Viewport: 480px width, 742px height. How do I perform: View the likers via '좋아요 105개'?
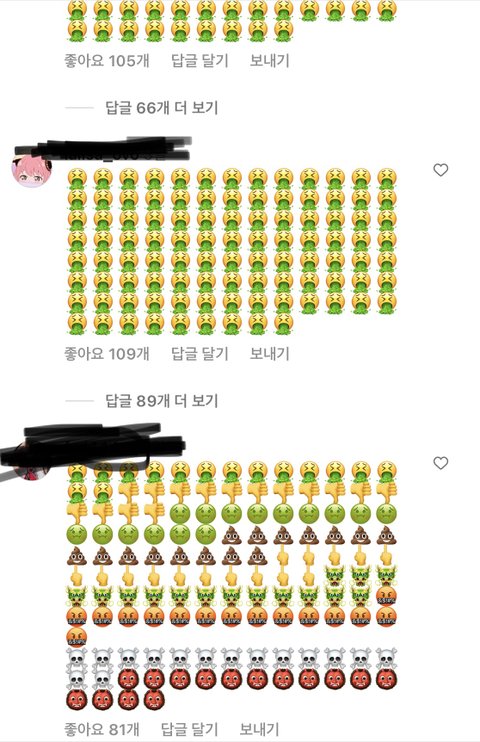pyautogui.click(x=107, y=61)
